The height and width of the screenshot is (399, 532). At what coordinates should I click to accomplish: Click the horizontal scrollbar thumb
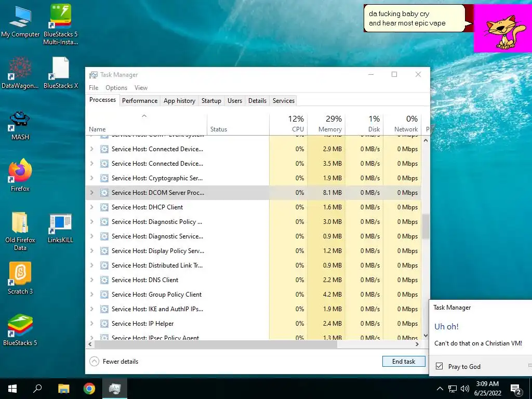[x=216, y=344]
